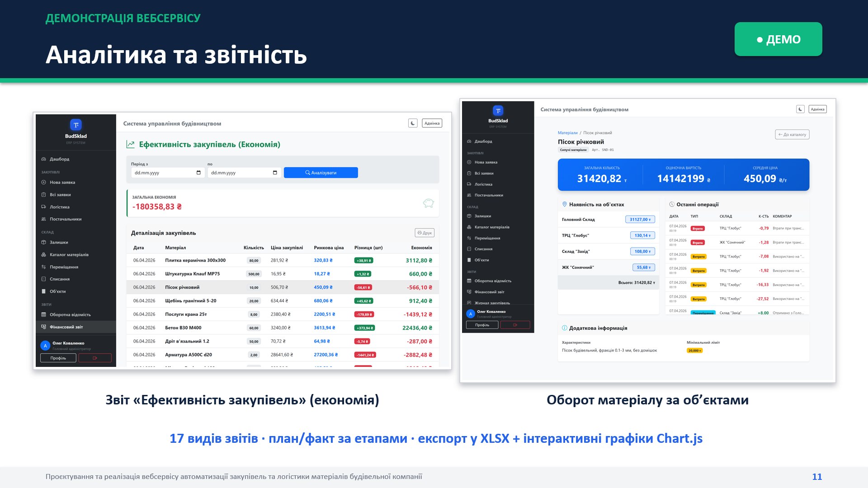Open Адмінка button in the Пісок річковий header

pos(817,109)
